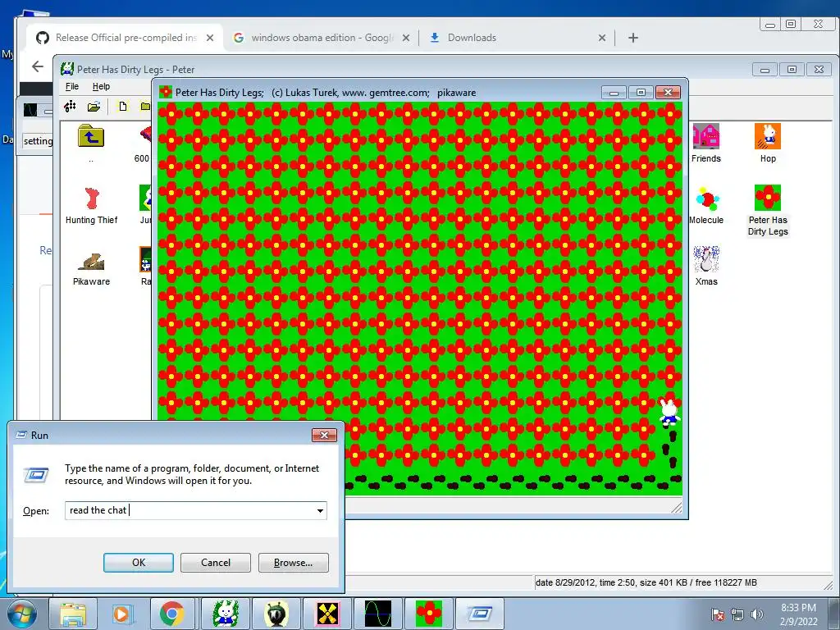
Task: Go up via the parent folder icon
Action: (x=91, y=137)
